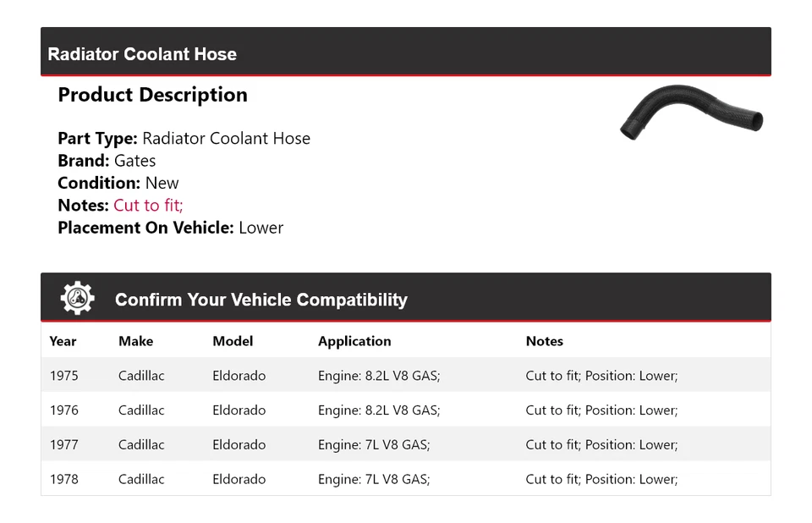812x523 pixels.
Task: Sort by the Model column header
Action: pyautogui.click(x=232, y=341)
